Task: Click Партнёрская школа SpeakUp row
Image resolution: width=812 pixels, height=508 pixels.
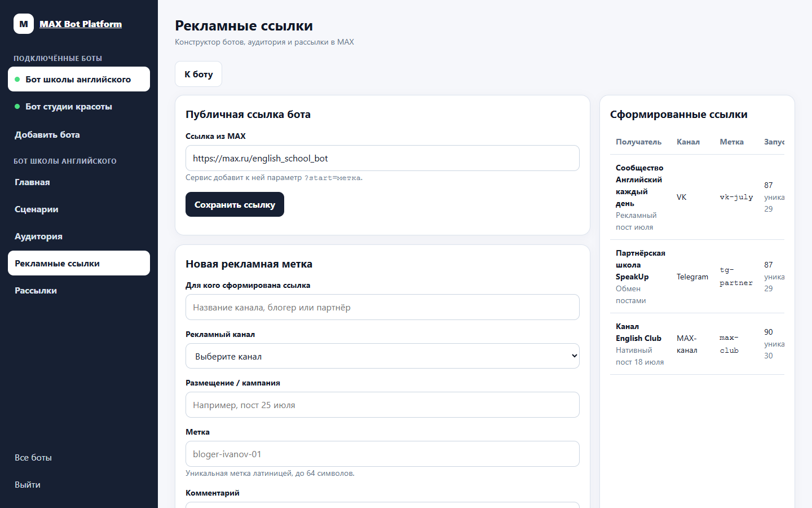Action: click(697, 277)
